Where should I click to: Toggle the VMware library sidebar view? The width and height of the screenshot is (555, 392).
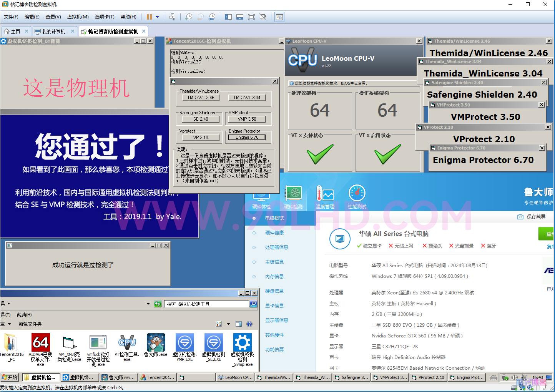(x=228, y=17)
